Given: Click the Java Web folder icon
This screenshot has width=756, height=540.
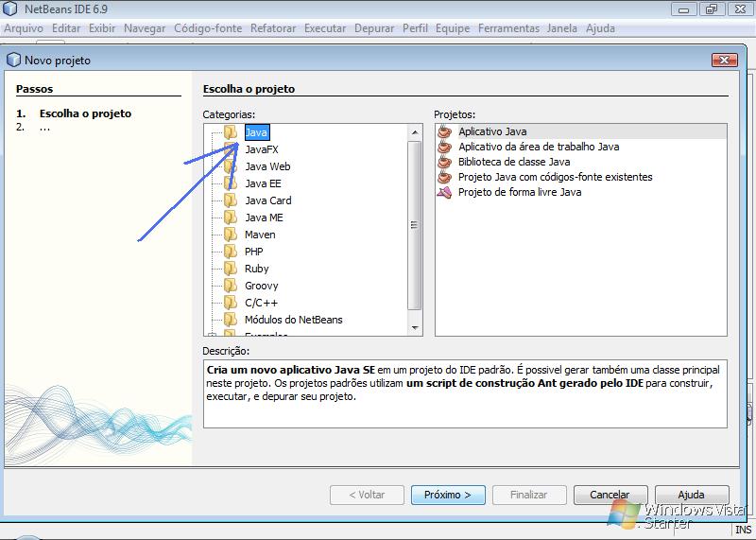Looking at the screenshot, I should [x=231, y=166].
